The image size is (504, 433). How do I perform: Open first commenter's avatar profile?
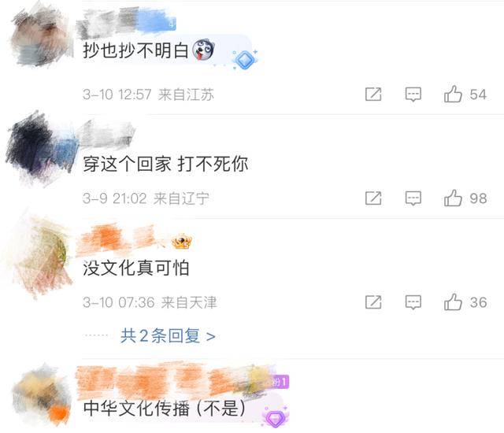[40, 37]
